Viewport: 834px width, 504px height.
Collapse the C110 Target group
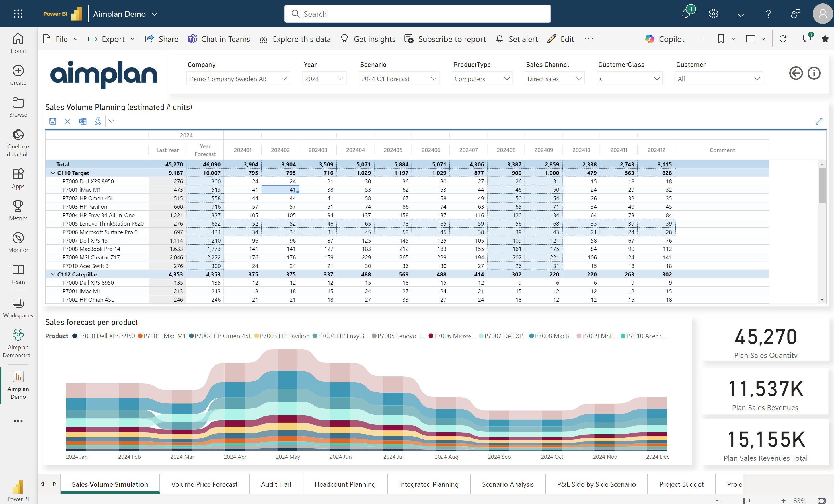pyautogui.click(x=53, y=173)
